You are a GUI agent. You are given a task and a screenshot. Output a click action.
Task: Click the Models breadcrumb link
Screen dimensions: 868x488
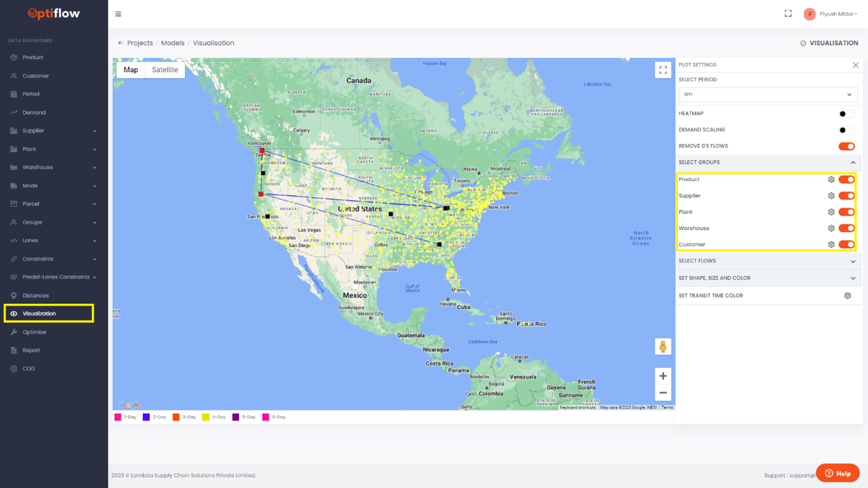(x=173, y=43)
